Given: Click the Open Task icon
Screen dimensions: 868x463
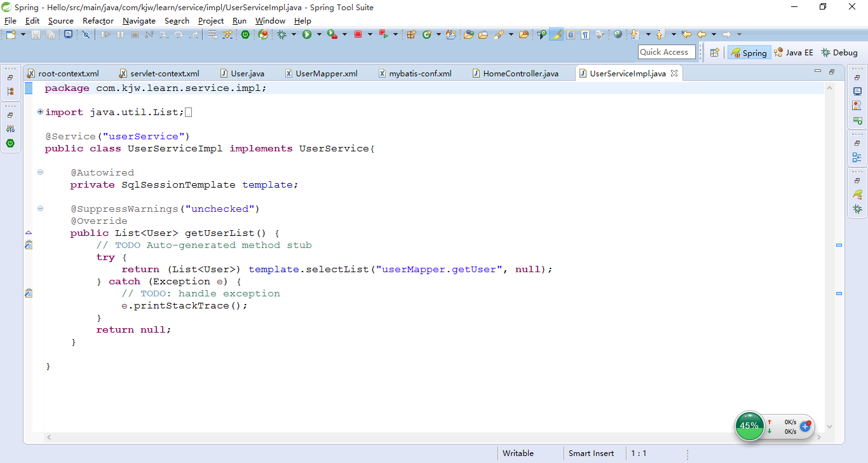Looking at the screenshot, I should (x=483, y=34).
